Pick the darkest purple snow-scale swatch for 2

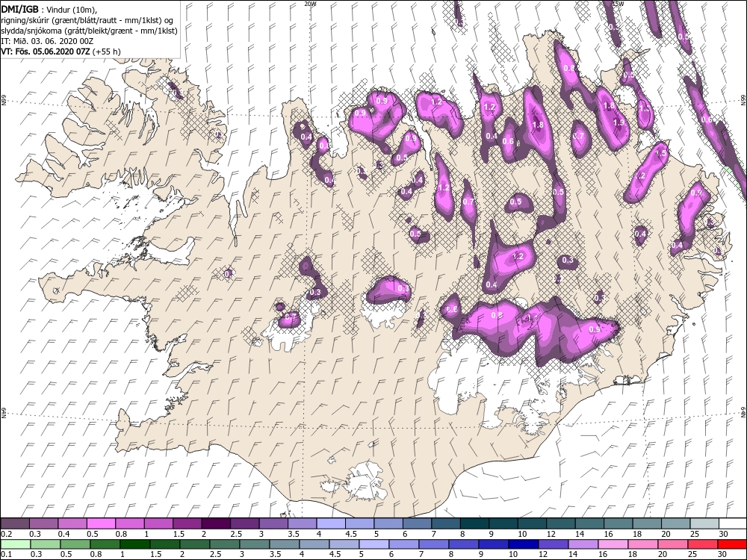point(215,524)
